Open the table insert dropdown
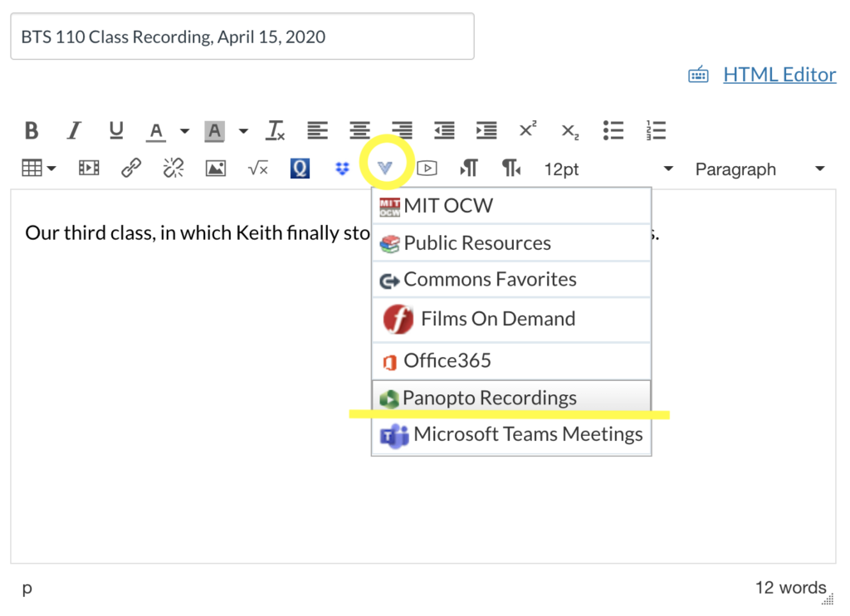The width and height of the screenshot is (850, 616). [39, 168]
